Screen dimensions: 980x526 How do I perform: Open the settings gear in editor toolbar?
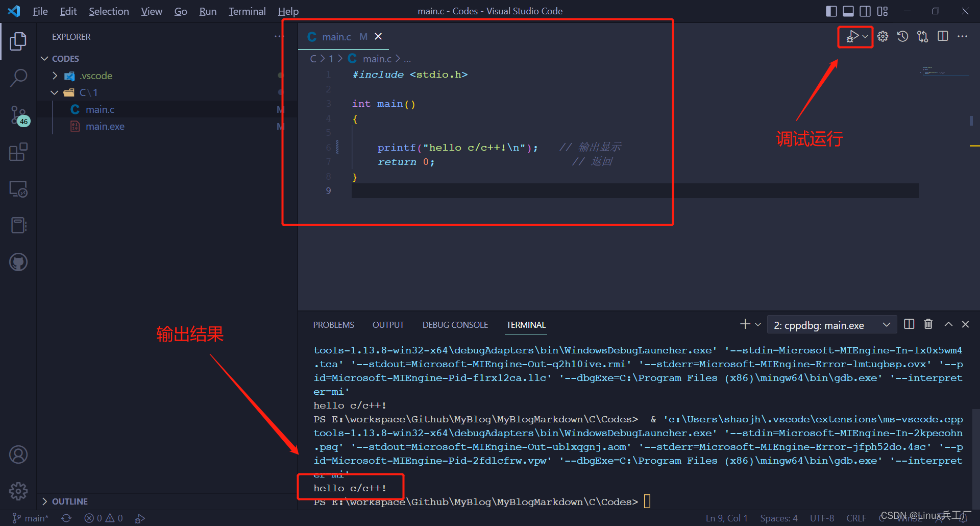(883, 36)
